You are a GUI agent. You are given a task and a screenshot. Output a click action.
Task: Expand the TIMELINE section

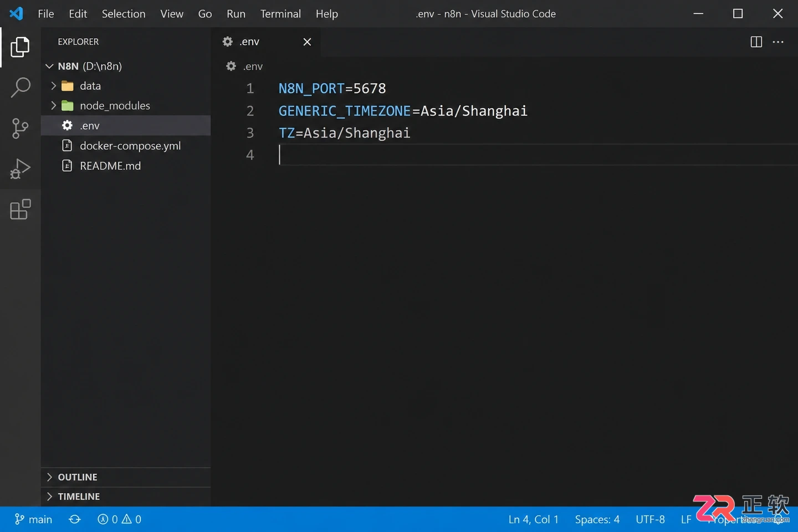(x=126, y=497)
